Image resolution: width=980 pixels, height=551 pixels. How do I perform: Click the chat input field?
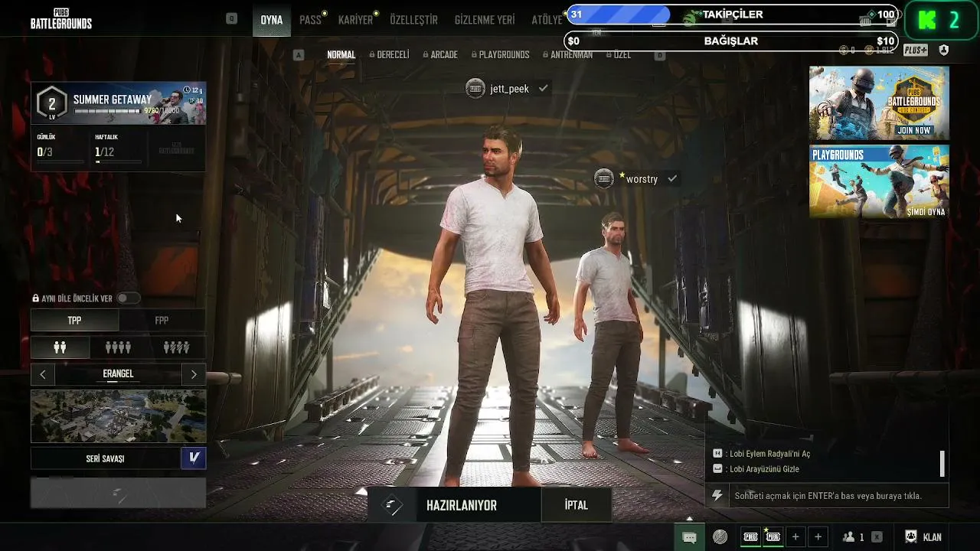(838, 496)
